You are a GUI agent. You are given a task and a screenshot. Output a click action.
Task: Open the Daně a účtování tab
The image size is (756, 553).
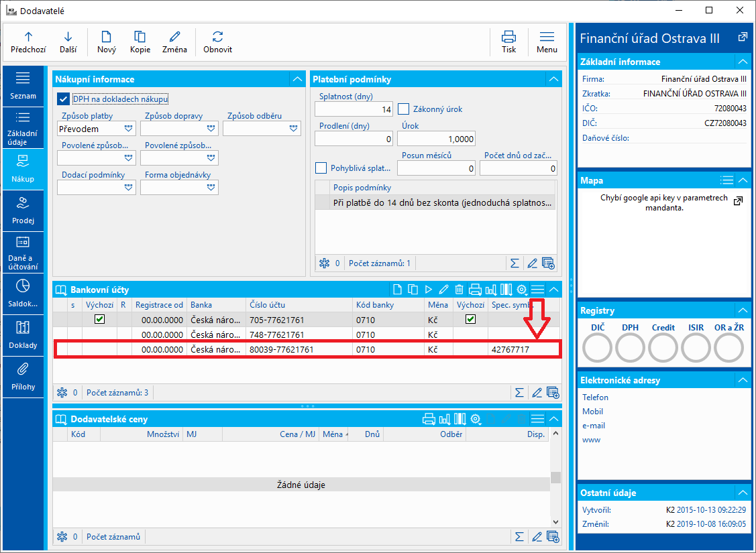pyautogui.click(x=23, y=252)
